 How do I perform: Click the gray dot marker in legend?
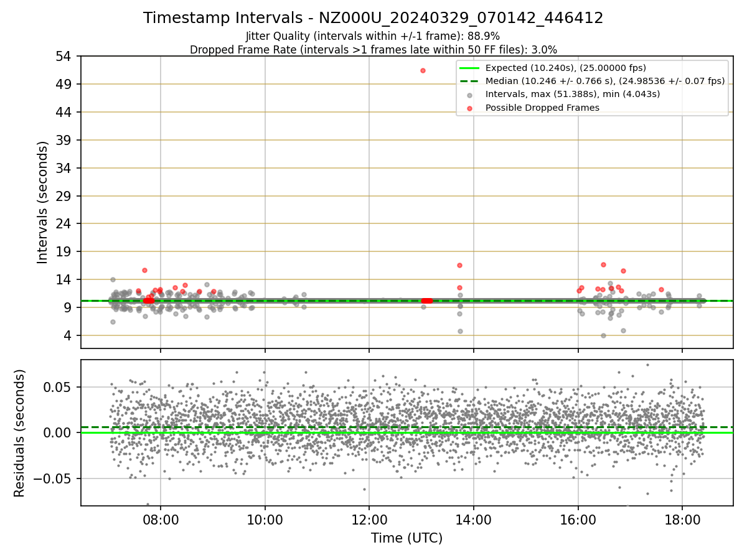click(x=469, y=95)
